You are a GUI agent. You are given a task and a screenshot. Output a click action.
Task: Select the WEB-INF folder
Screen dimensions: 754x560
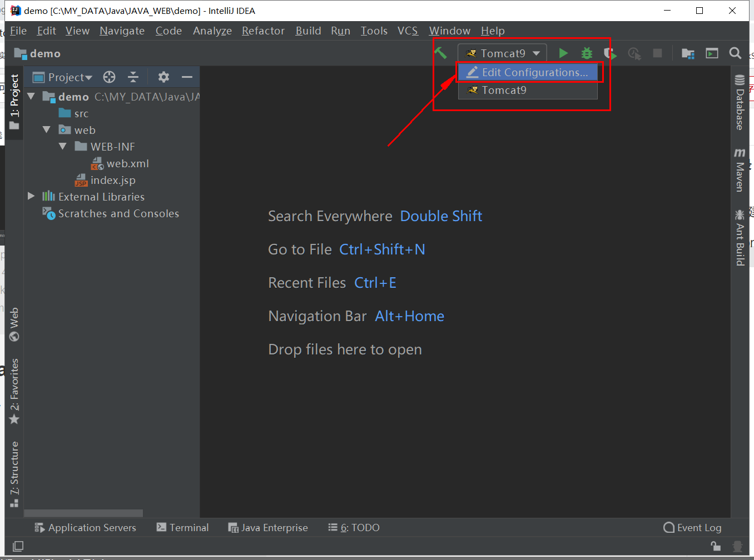tap(105, 147)
